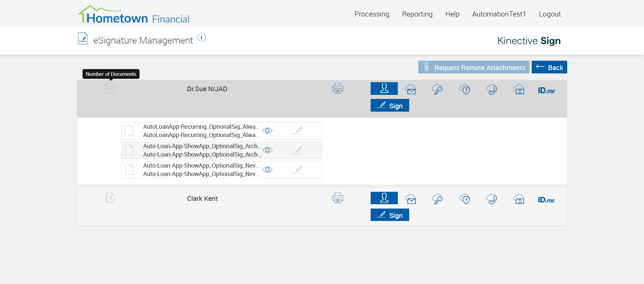
Task: Open the Reporting menu
Action: click(417, 14)
